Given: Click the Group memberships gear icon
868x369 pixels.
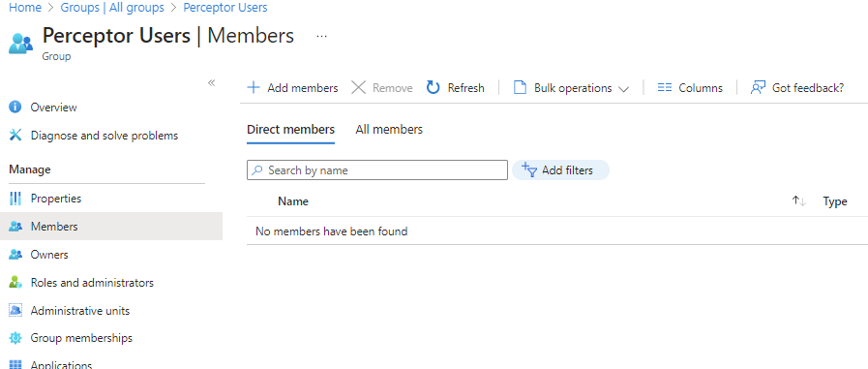Looking at the screenshot, I should point(15,337).
